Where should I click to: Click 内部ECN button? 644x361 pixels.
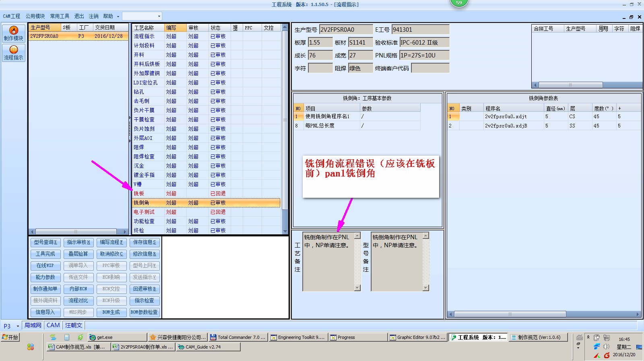pos(78,289)
